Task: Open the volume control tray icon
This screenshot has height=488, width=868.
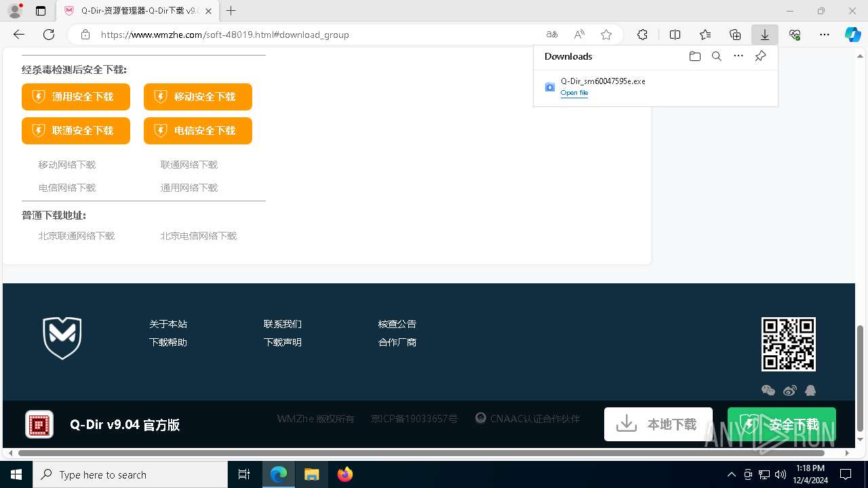Action: click(781, 474)
